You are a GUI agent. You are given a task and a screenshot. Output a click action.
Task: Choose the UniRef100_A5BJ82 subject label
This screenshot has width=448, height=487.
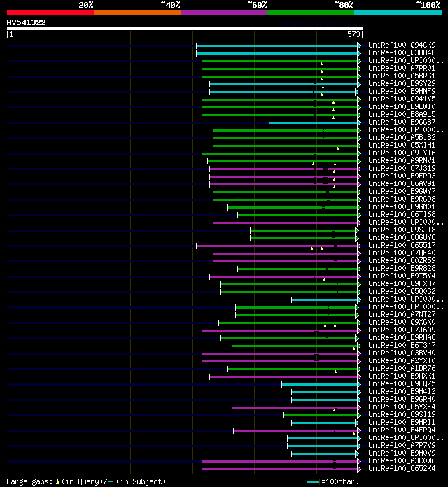pos(402,137)
